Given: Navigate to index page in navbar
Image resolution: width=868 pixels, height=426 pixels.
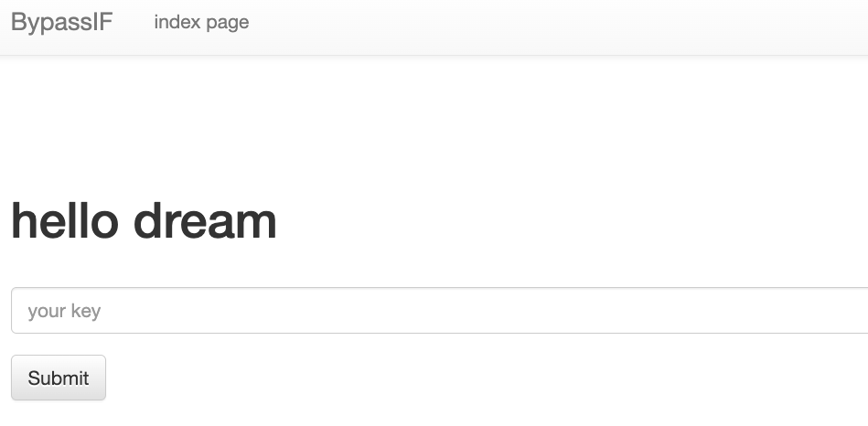Looking at the screenshot, I should (x=201, y=22).
